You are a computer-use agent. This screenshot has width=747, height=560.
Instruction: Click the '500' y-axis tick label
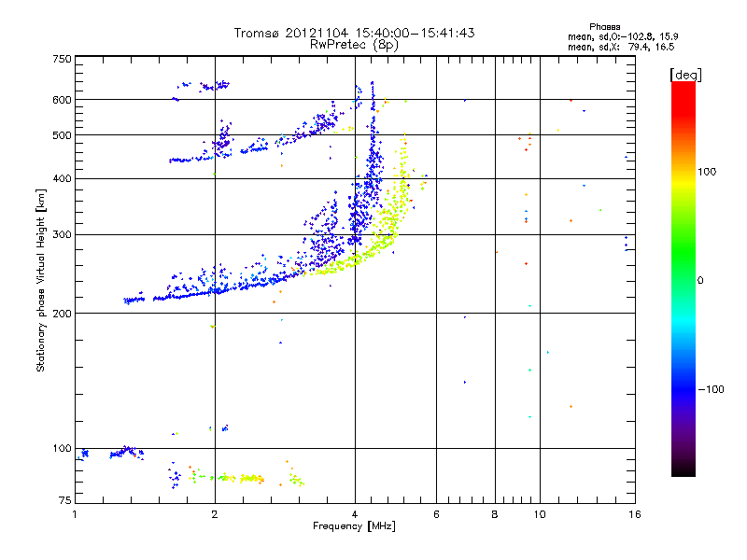pos(62,135)
